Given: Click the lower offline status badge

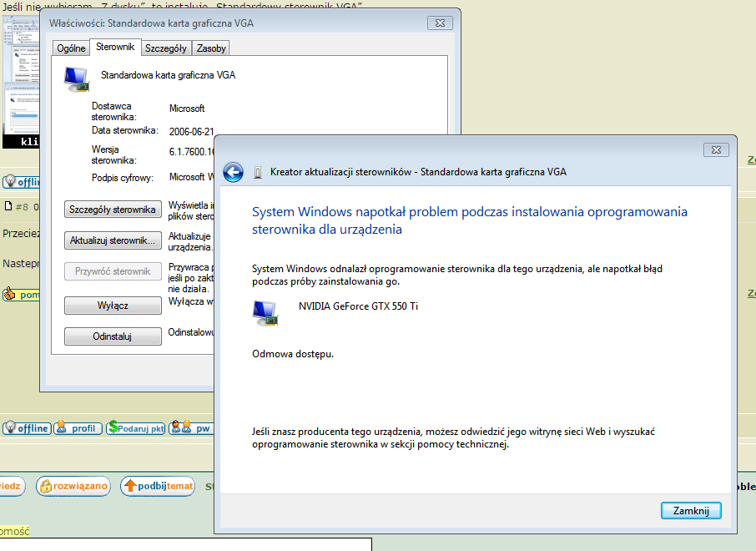Looking at the screenshot, I should pyautogui.click(x=27, y=428).
